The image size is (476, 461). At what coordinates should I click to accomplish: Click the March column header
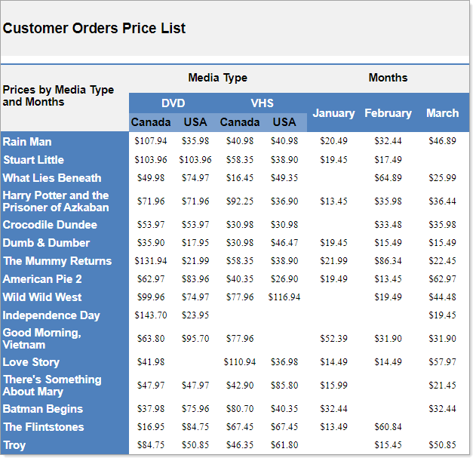click(x=442, y=113)
